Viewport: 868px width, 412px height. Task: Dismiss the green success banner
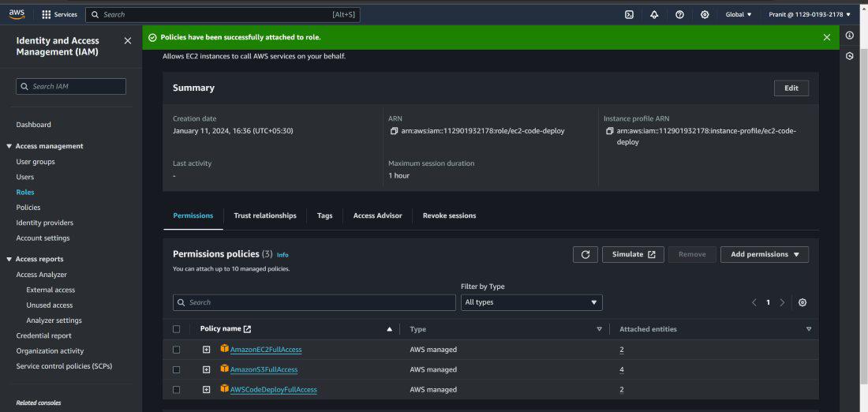point(826,37)
